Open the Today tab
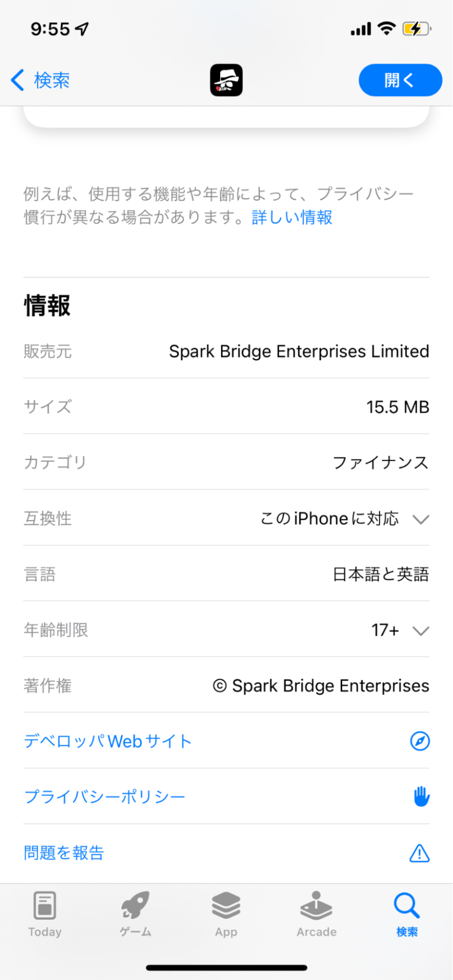Screen dimensions: 453x980 pos(44,914)
